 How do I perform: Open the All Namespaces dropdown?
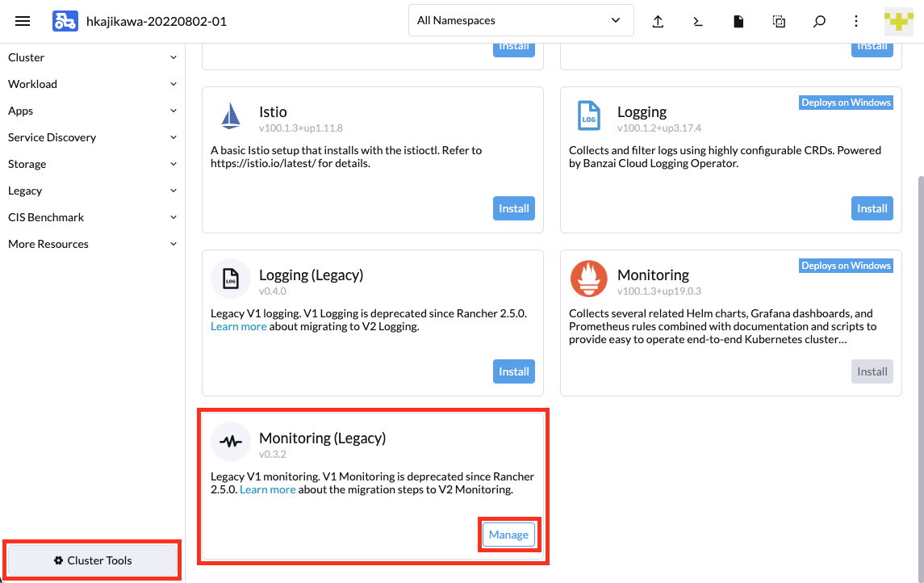click(521, 21)
